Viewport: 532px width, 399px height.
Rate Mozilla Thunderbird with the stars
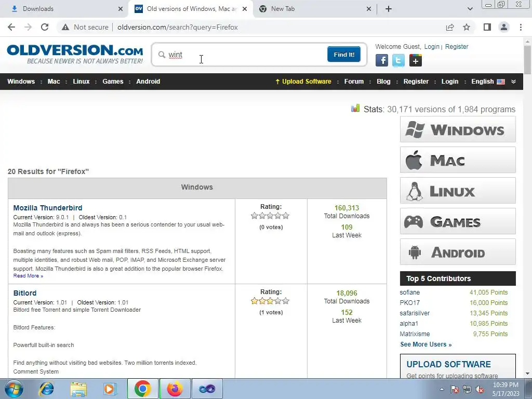[x=270, y=216]
